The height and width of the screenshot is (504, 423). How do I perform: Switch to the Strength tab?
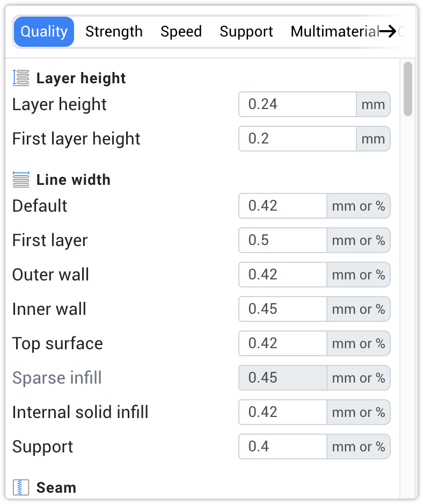pyautogui.click(x=114, y=32)
